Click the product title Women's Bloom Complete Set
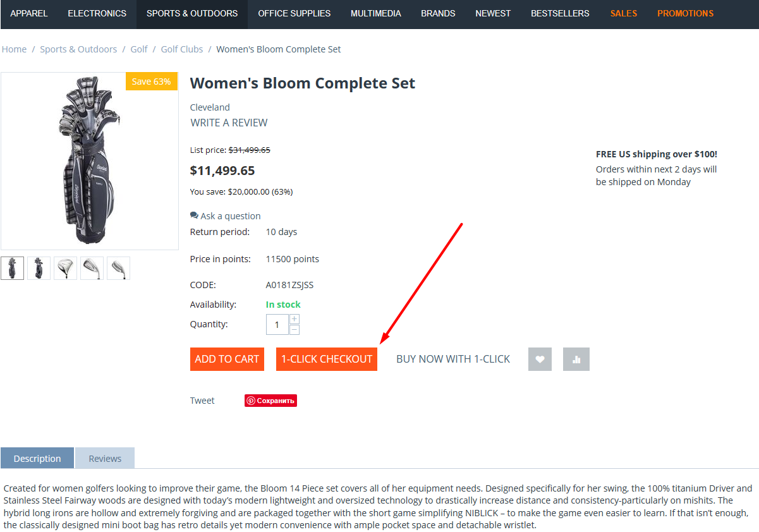Screen dimensions: 759x532 pyautogui.click(x=303, y=83)
